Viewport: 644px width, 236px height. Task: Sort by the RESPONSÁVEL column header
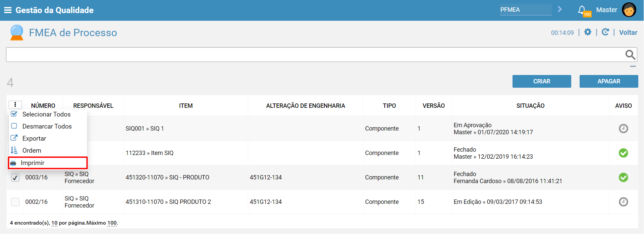coord(93,106)
